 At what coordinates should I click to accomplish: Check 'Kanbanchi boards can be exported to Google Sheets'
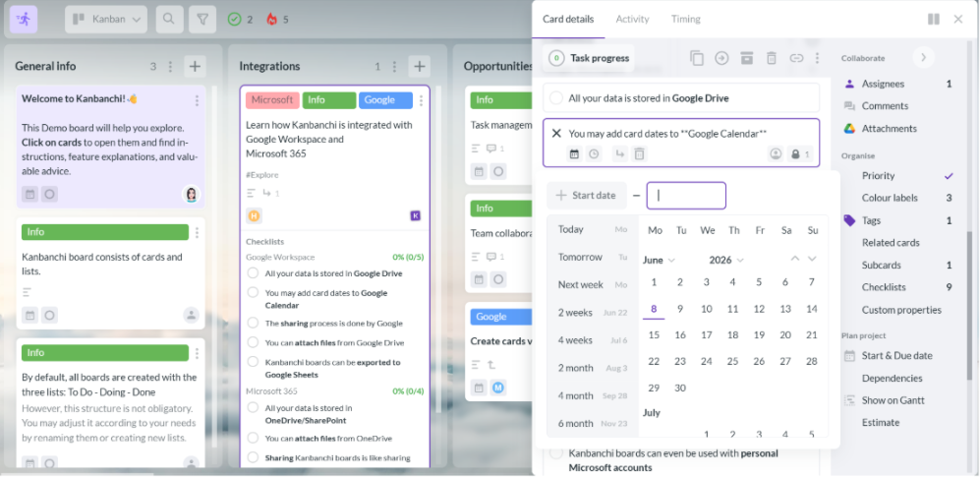(x=254, y=361)
